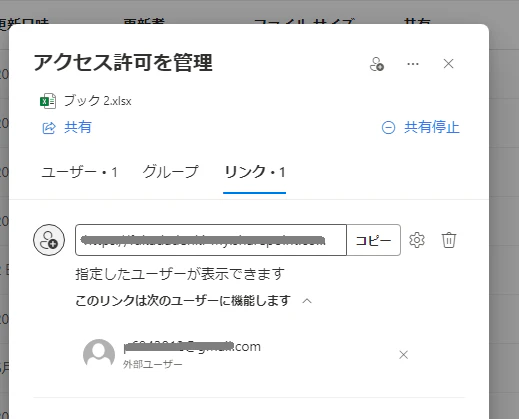Click the コピー button
The height and width of the screenshot is (419, 519).
coord(373,240)
